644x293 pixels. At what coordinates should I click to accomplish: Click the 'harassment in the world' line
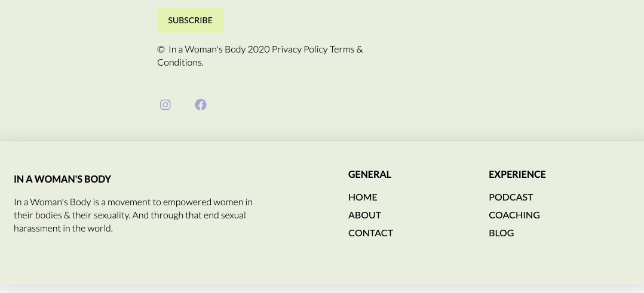[x=63, y=228]
